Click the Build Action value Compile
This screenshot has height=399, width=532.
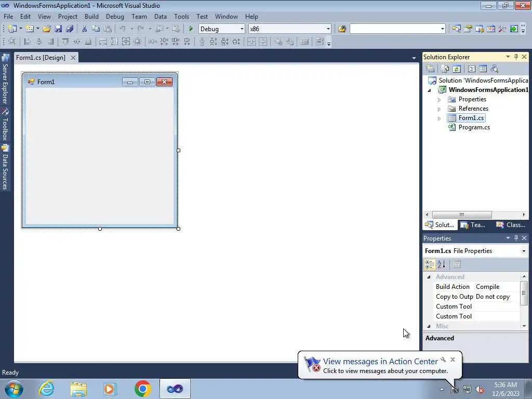point(487,287)
